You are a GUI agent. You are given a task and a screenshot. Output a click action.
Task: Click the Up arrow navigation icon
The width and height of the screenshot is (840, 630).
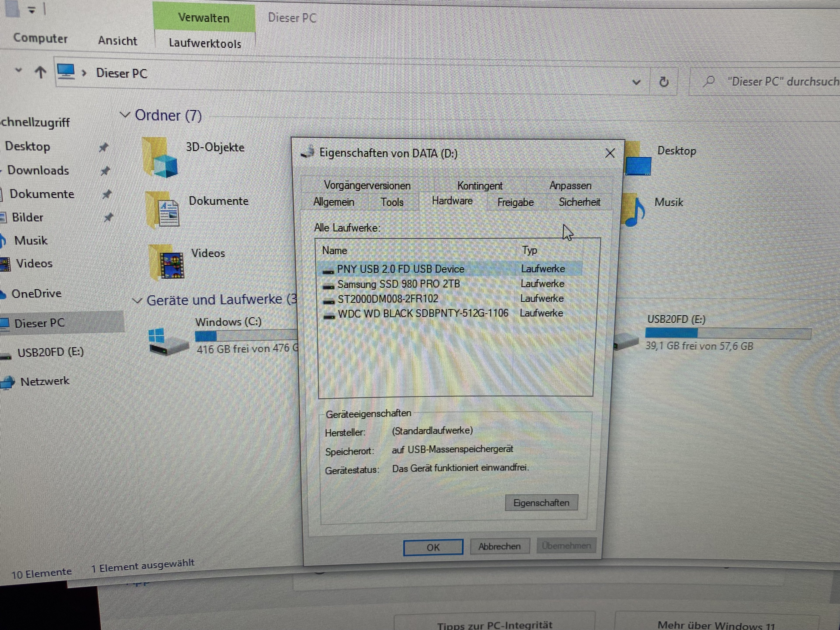[41, 72]
